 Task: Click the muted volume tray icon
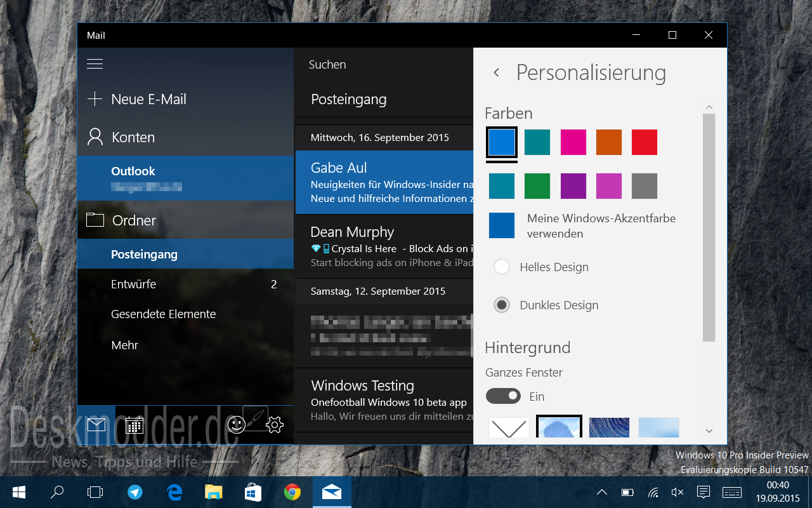click(678, 492)
